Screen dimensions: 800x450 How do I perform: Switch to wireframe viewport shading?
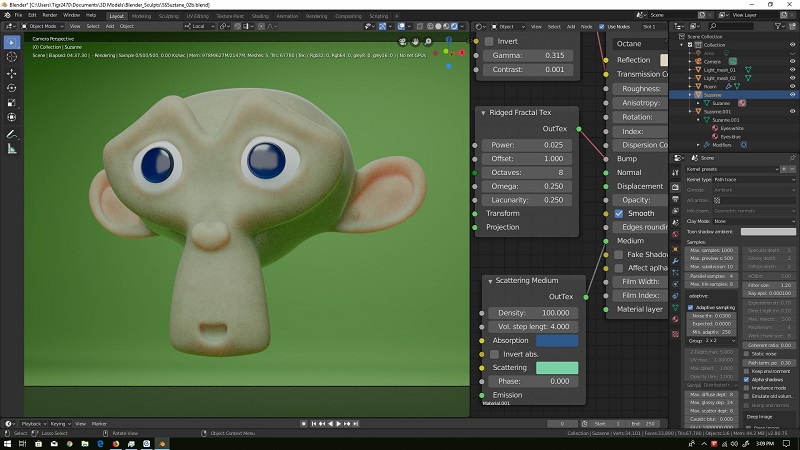coord(430,26)
